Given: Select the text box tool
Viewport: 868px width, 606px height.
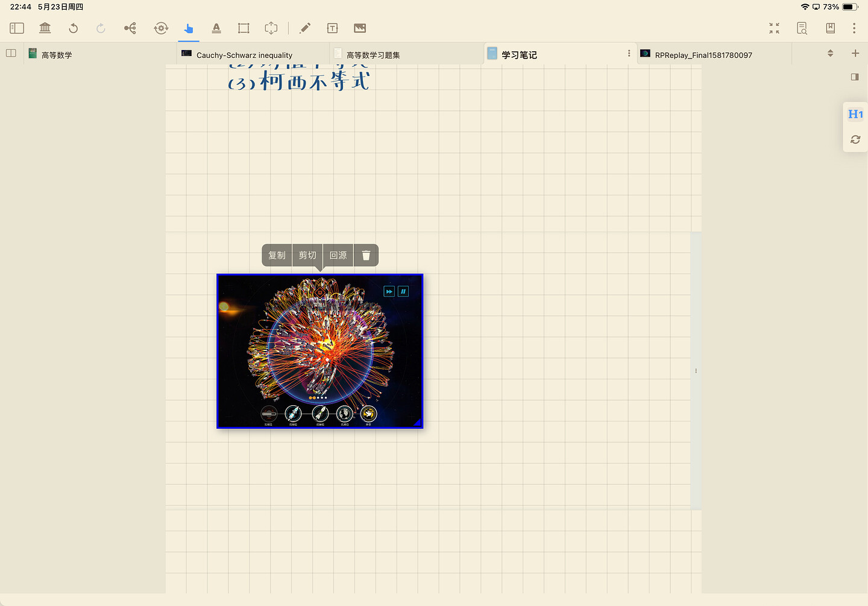Looking at the screenshot, I should click(332, 28).
